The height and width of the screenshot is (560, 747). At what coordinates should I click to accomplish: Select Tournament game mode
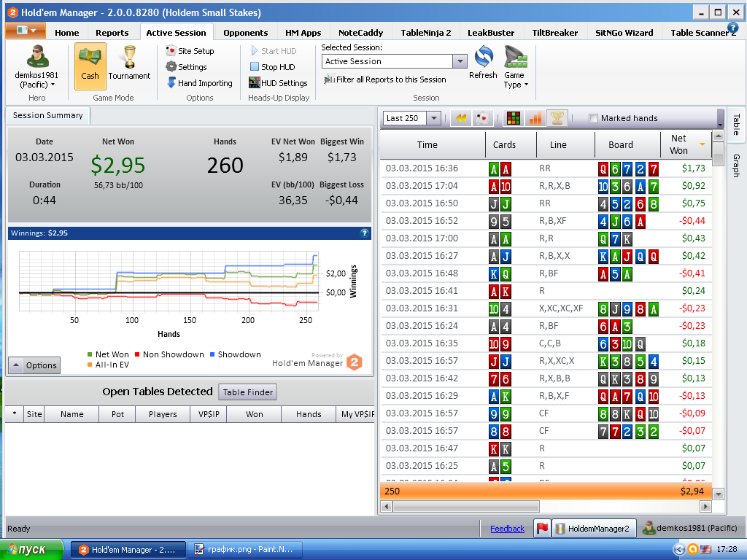(129, 63)
